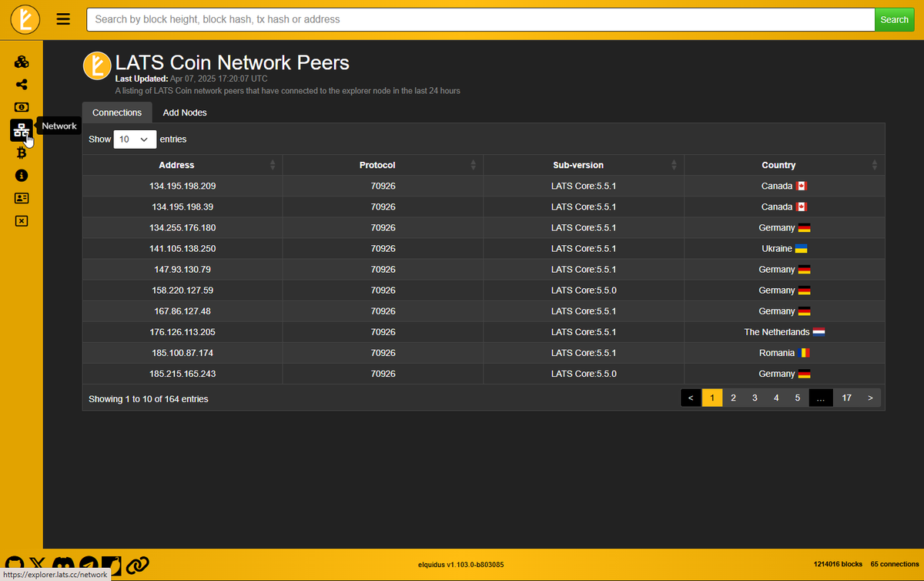Click The Netherlands country cell
This screenshot has width=924, height=581.
(785, 331)
